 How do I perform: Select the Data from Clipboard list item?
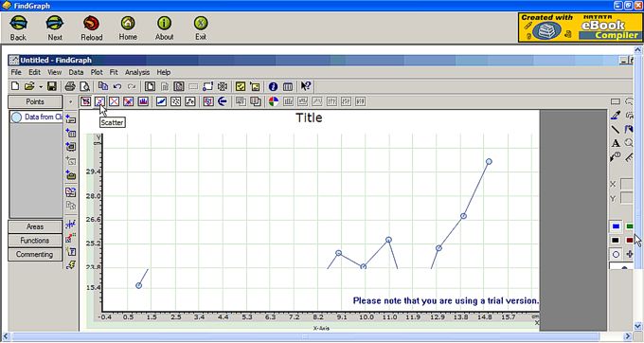(x=37, y=117)
